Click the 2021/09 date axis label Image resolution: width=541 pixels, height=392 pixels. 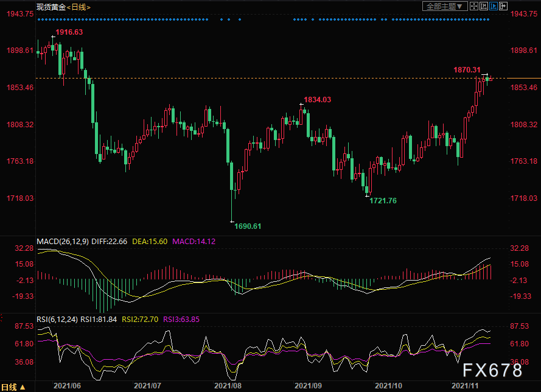point(308,386)
